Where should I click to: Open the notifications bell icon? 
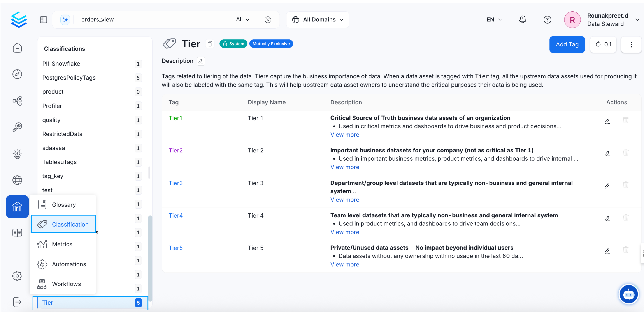pos(523,19)
